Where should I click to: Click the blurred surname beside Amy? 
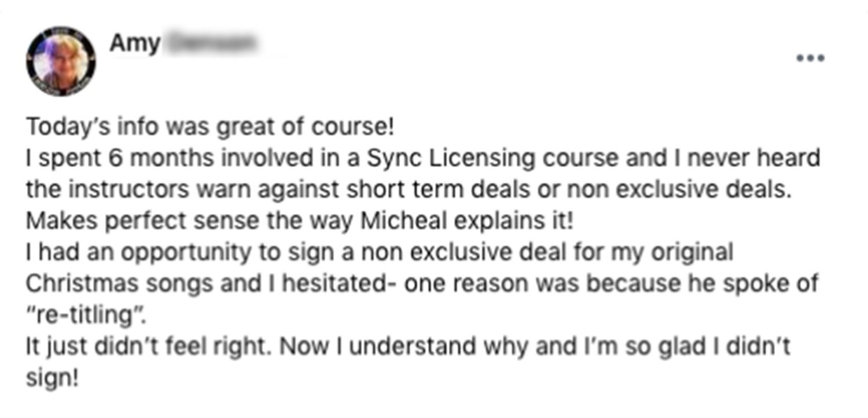(213, 43)
